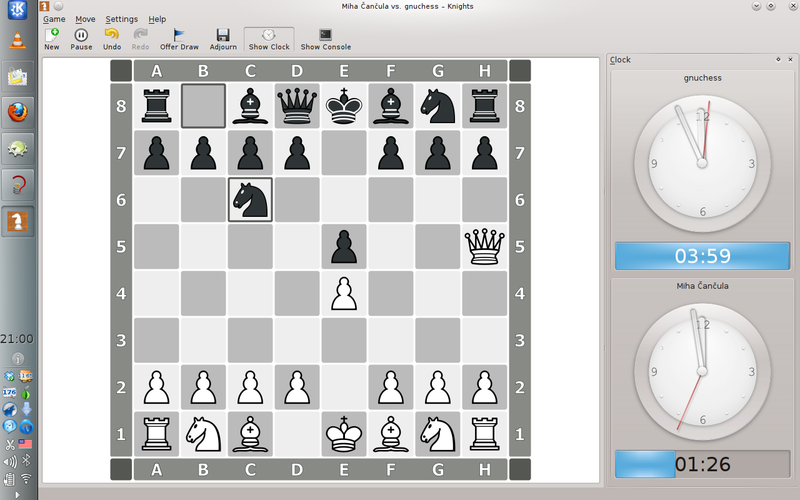Screen dimensions: 800x500
Task: Click the black bishop on F8
Action: point(391,106)
